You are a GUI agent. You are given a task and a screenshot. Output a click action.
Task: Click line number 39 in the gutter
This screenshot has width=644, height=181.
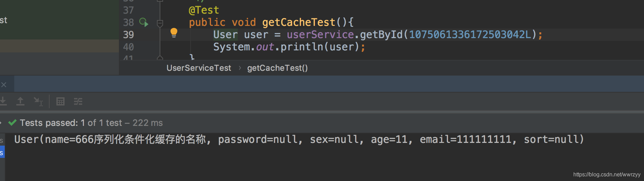point(128,35)
